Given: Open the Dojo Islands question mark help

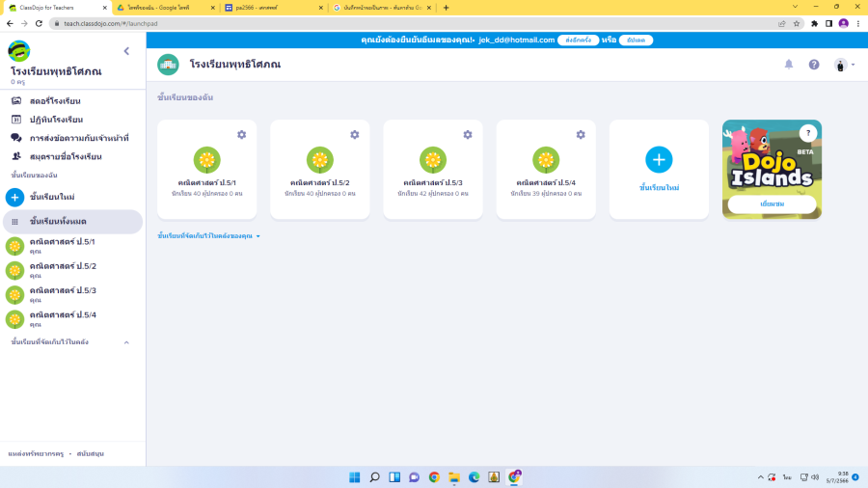Looking at the screenshot, I should 808,133.
